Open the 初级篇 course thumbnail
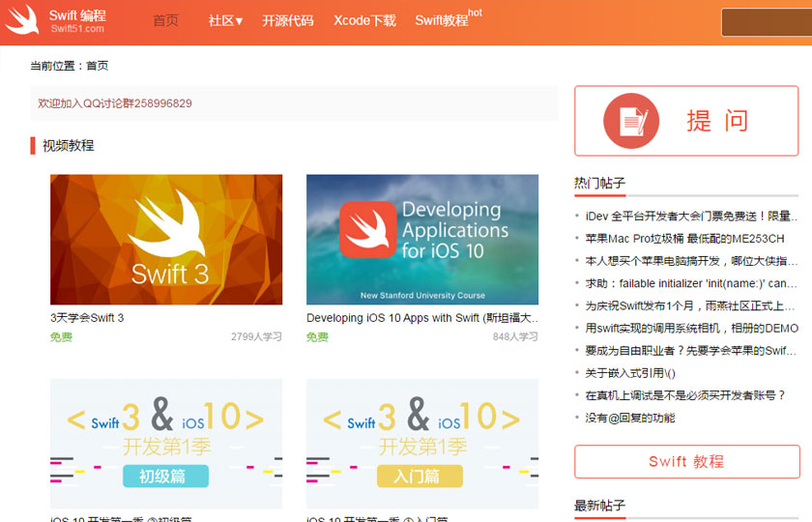The image size is (812, 522). coord(166,444)
